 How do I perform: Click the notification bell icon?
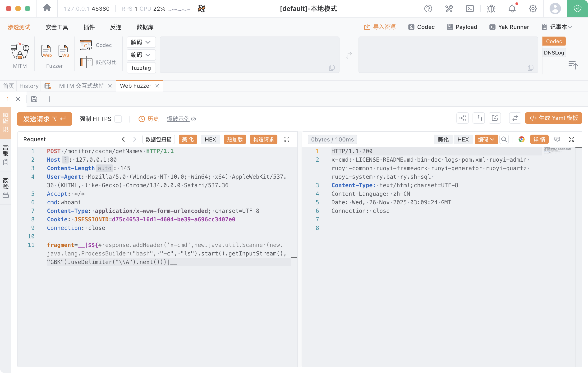coord(512,9)
